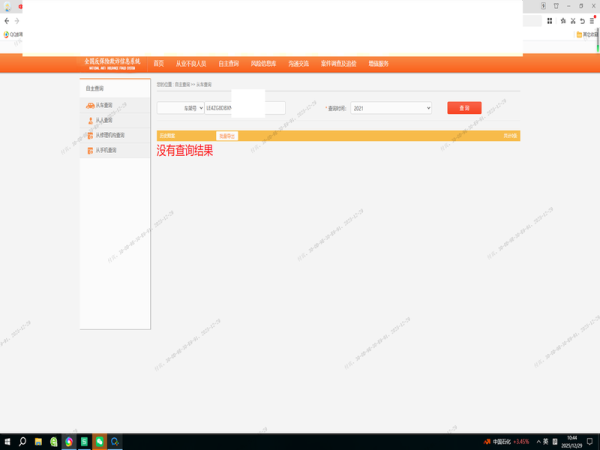
Task: Open the 首页 navigation tab
Action: point(158,63)
